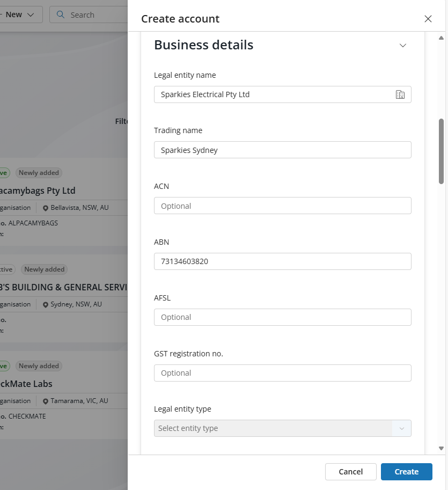Click the location pin beside Bellavista, NSW, AU

[46, 208]
